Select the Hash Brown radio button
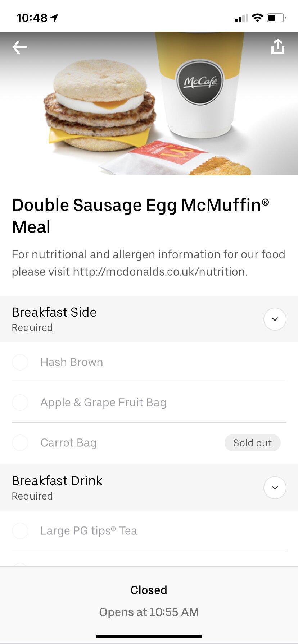The image size is (298, 644). click(20, 362)
